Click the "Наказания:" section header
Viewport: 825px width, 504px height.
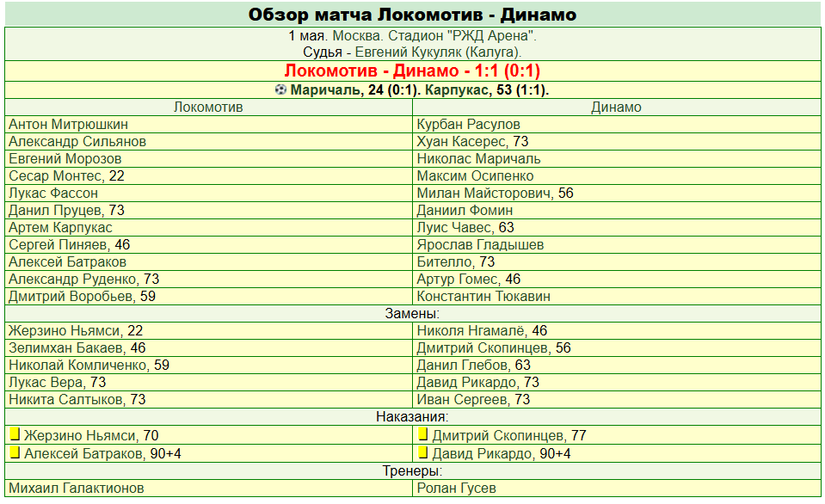coord(413,416)
